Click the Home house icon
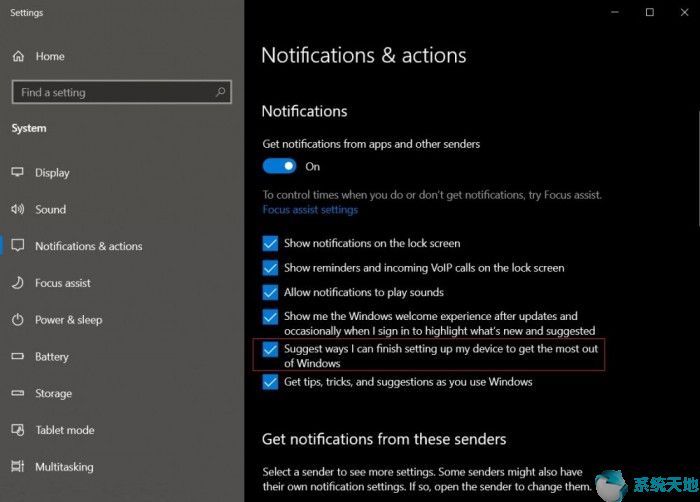This screenshot has width=700, height=502. [18, 56]
